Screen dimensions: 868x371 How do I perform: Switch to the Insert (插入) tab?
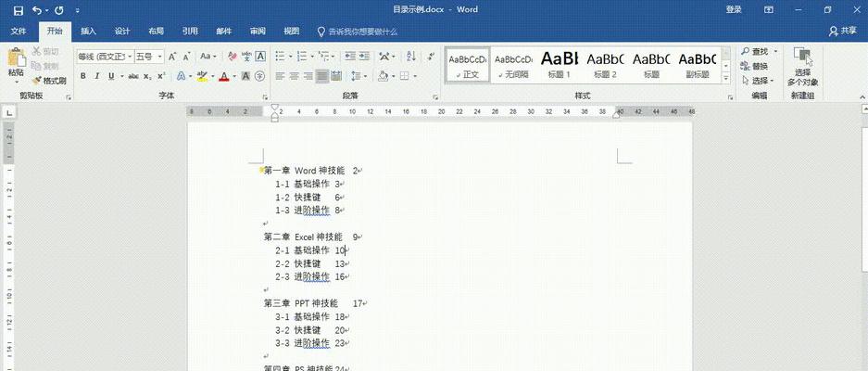pos(89,32)
